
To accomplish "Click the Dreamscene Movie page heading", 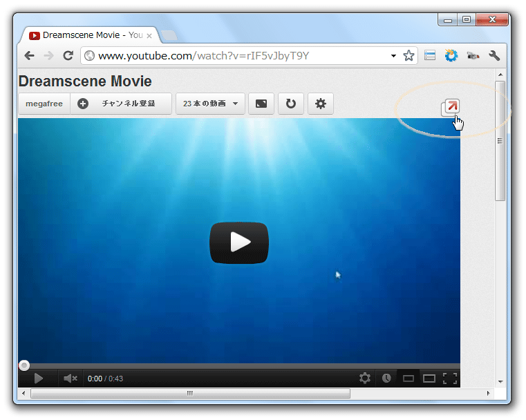I will pyautogui.click(x=85, y=81).
